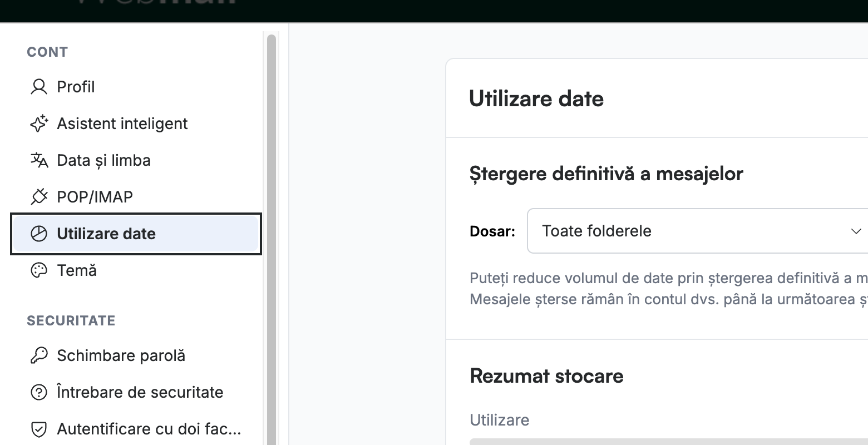Go to Întrebare de securitate
This screenshot has width=868, height=445.
(x=136, y=392)
